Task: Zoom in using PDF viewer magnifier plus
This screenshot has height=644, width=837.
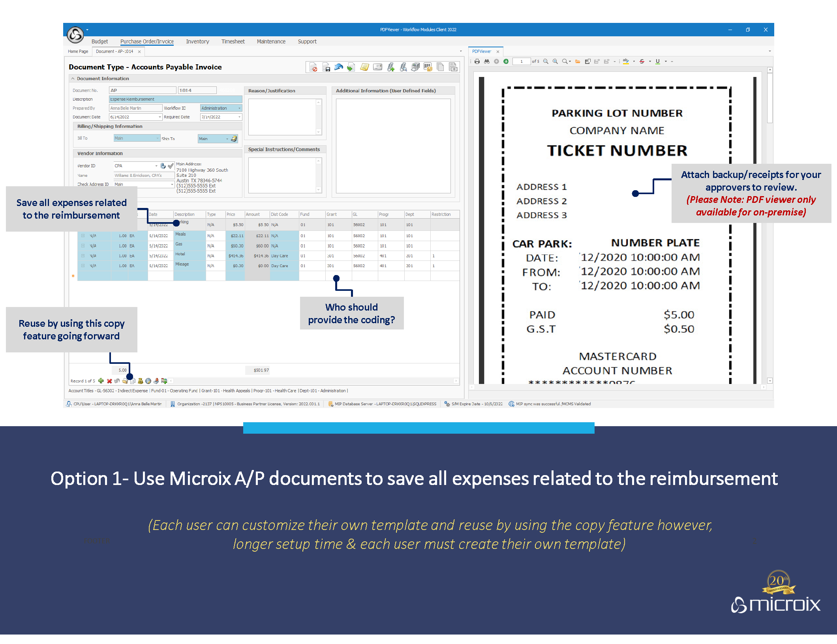Action: (555, 62)
